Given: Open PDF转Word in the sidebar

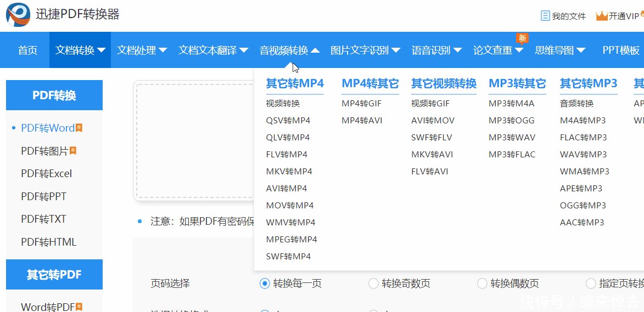Looking at the screenshot, I should 48,128.
